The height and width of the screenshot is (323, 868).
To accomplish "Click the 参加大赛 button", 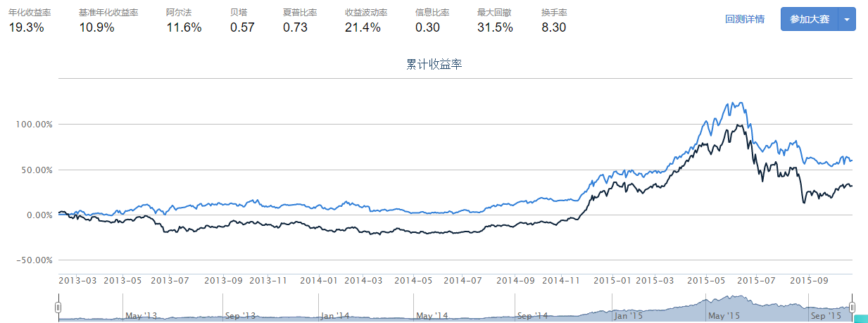I will [809, 19].
